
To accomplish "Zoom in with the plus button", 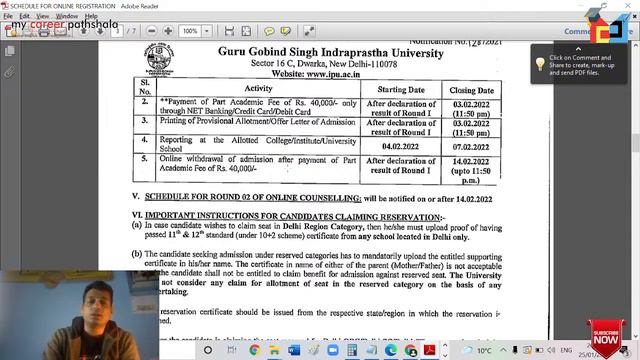I will [168, 31].
